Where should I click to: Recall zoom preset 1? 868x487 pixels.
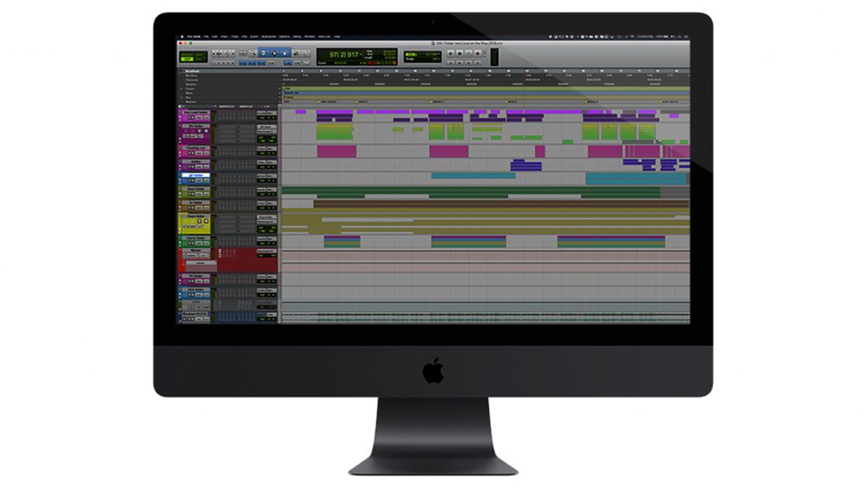214,63
